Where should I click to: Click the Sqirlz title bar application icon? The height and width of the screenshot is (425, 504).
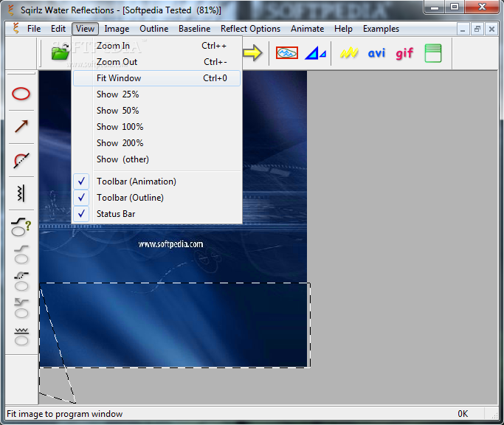click(x=11, y=10)
